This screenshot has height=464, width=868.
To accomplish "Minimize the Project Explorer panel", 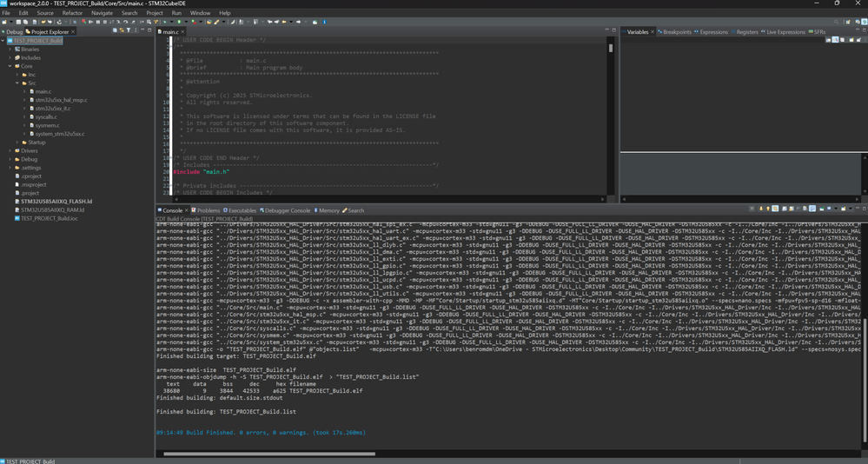I will 142,30.
